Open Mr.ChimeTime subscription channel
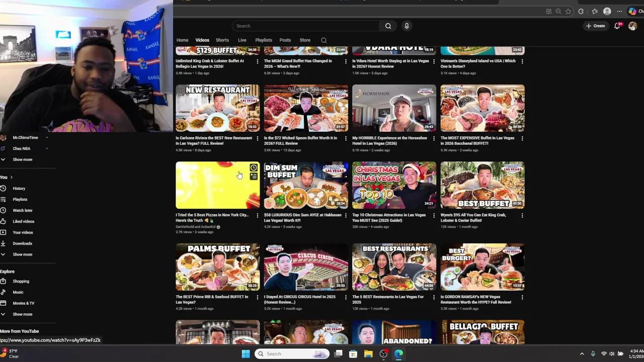Screen dimensions: 644x362 pyautogui.click(x=25, y=138)
